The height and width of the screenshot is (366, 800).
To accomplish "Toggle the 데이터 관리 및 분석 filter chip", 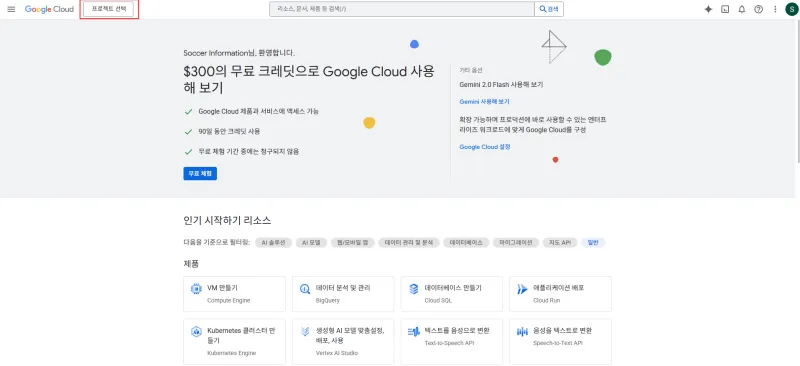I will (x=409, y=243).
